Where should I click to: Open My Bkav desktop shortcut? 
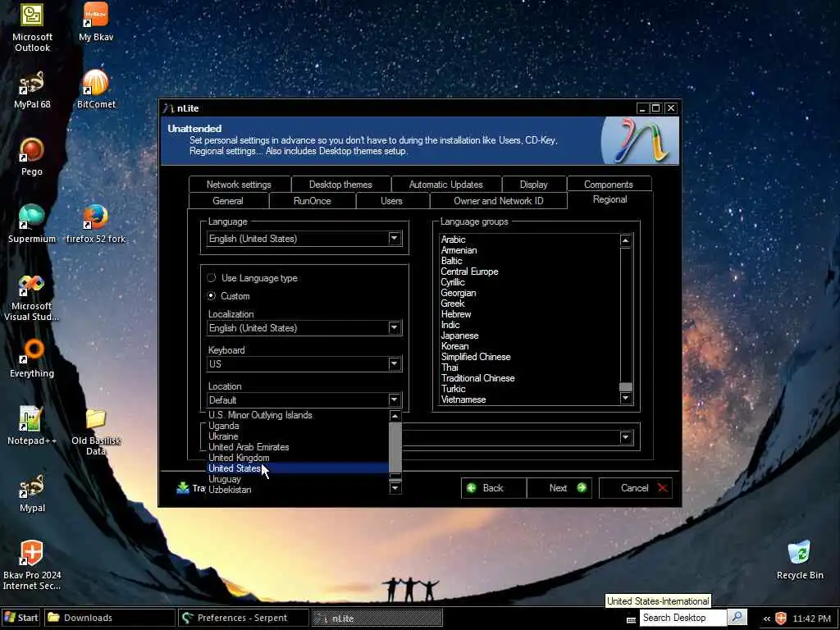click(x=96, y=22)
